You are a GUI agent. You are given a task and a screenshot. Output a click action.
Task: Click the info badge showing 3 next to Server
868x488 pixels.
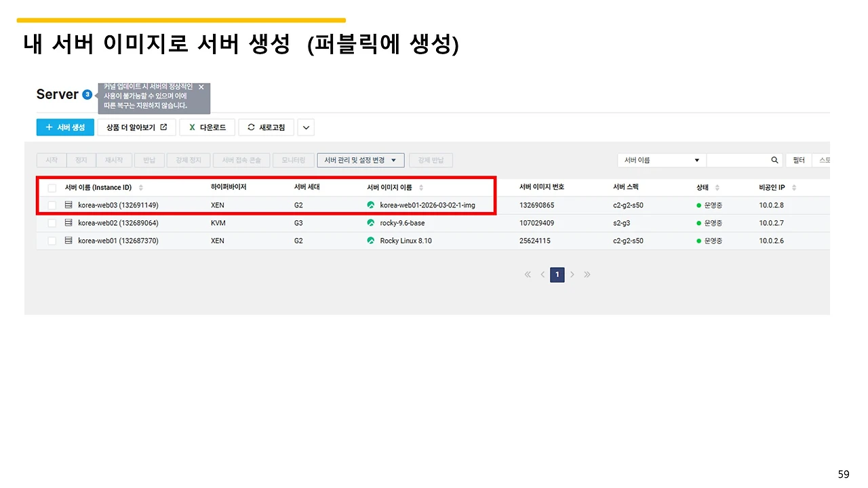tap(86, 94)
